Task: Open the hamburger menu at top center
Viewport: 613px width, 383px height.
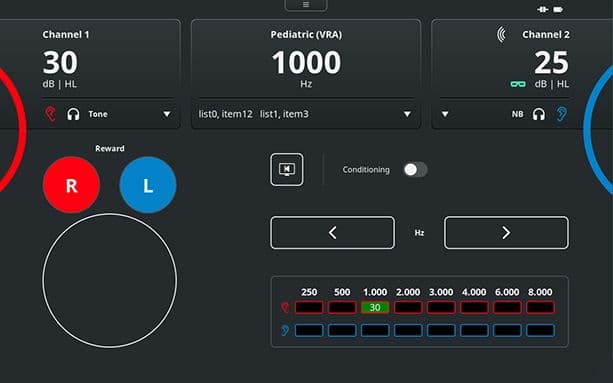Action: pos(306,5)
